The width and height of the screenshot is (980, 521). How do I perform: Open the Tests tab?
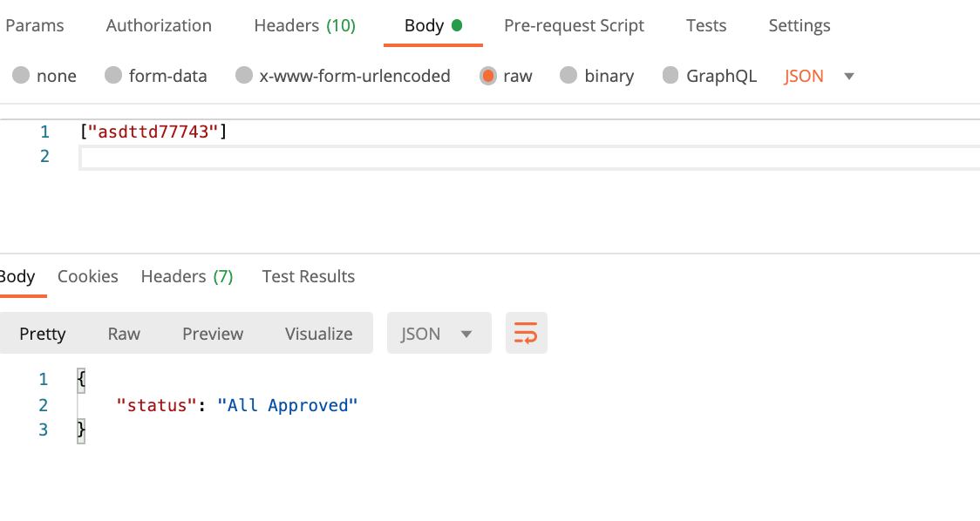706,25
